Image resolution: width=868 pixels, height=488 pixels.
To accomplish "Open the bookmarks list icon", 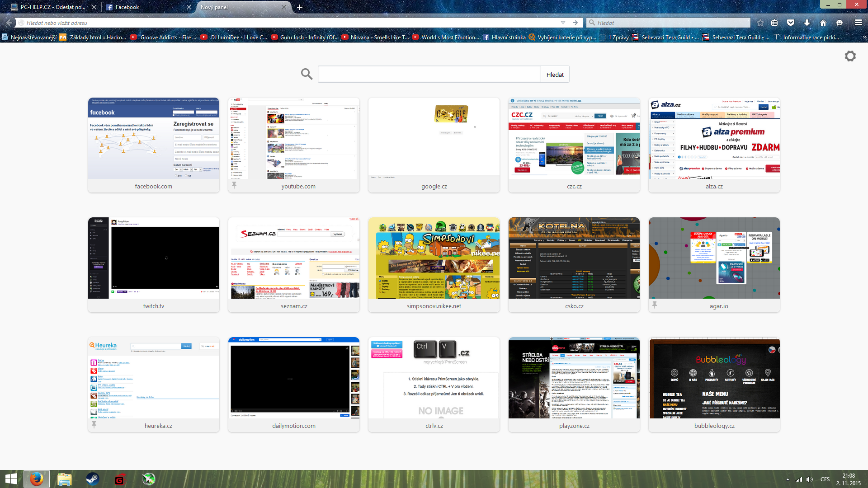I will pyautogui.click(x=774, y=23).
